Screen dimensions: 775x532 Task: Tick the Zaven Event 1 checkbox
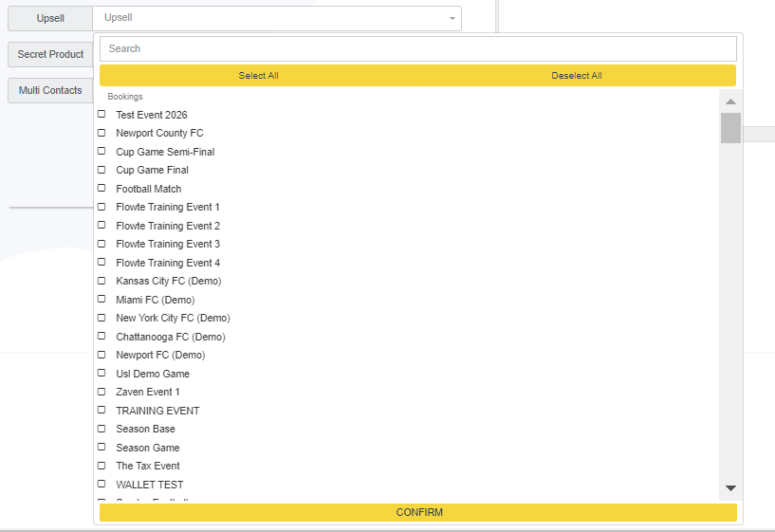(101, 392)
